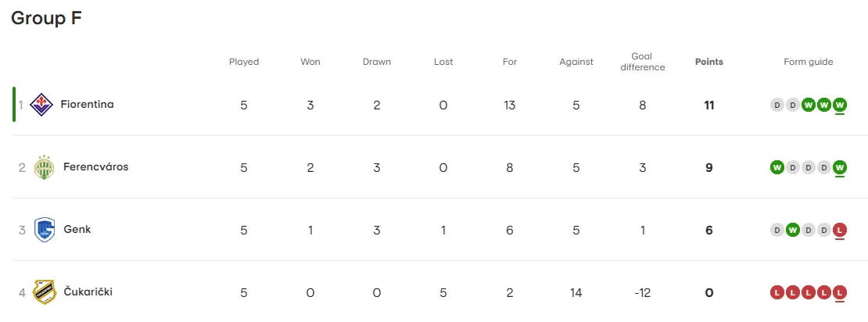Click Ferencváros's first win form badge
Viewport: 868px width, 322px height.
(777, 167)
